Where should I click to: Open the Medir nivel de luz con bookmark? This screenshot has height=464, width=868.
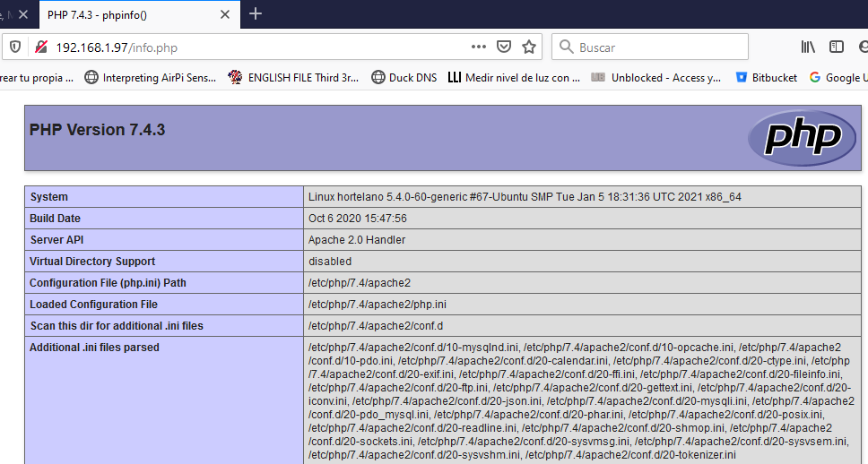[x=514, y=78]
